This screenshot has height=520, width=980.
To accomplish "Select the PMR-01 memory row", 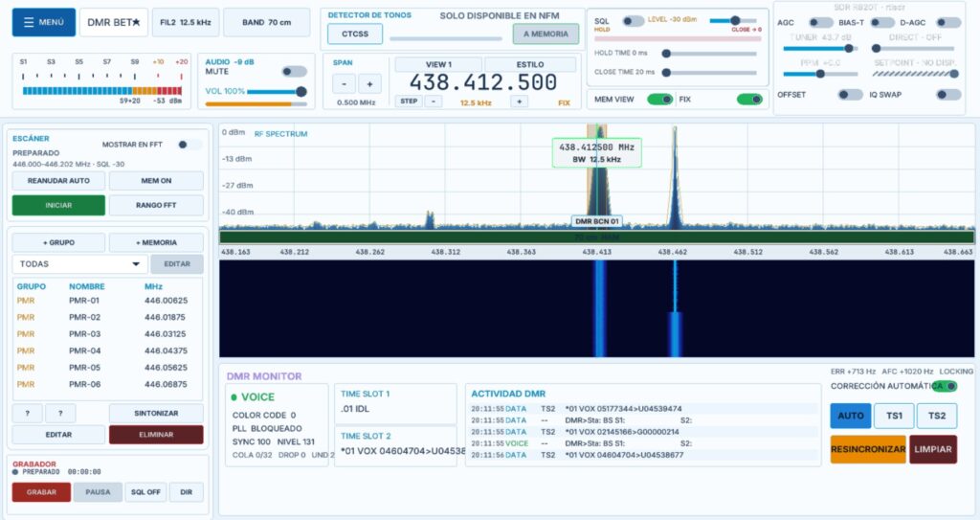I will [107, 301].
